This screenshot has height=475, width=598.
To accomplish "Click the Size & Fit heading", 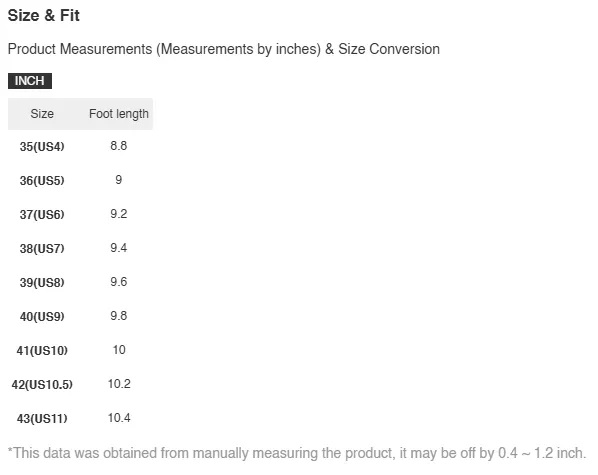I will 43,16.
